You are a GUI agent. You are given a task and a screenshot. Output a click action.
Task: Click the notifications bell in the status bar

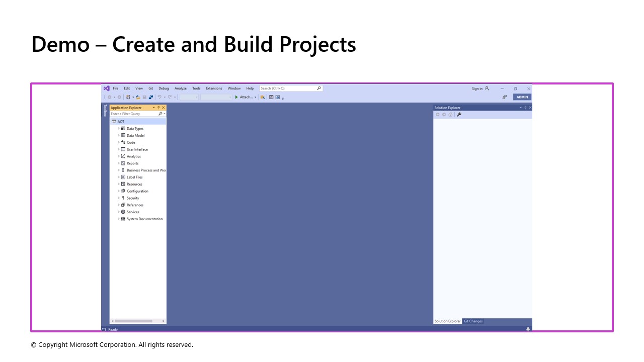point(528,329)
